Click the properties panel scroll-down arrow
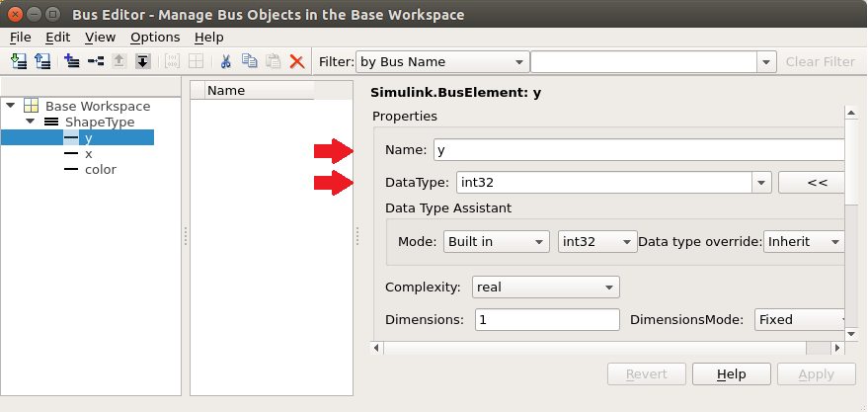868x412 pixels. (x=851, y=333)
